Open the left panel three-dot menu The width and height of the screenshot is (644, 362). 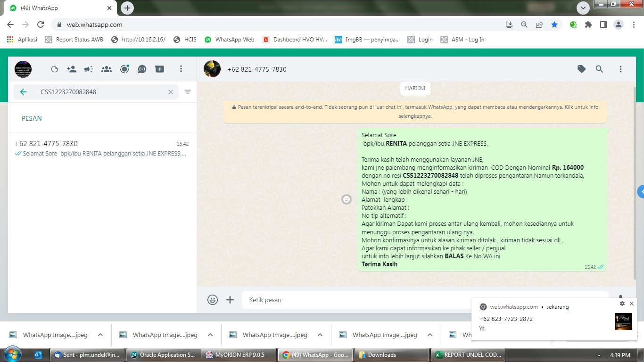(181, 69)
